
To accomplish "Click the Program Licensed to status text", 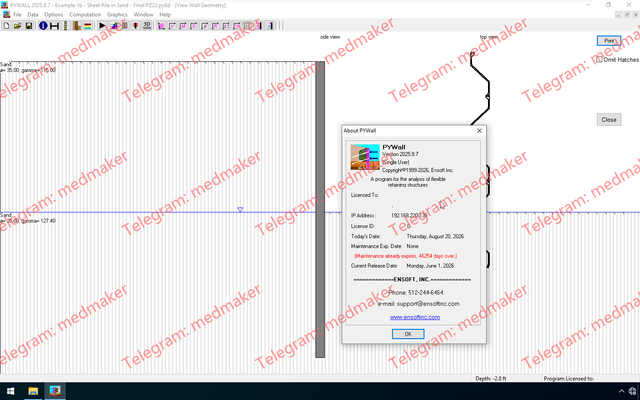I will pyautogui.click(x=569, y=378).
